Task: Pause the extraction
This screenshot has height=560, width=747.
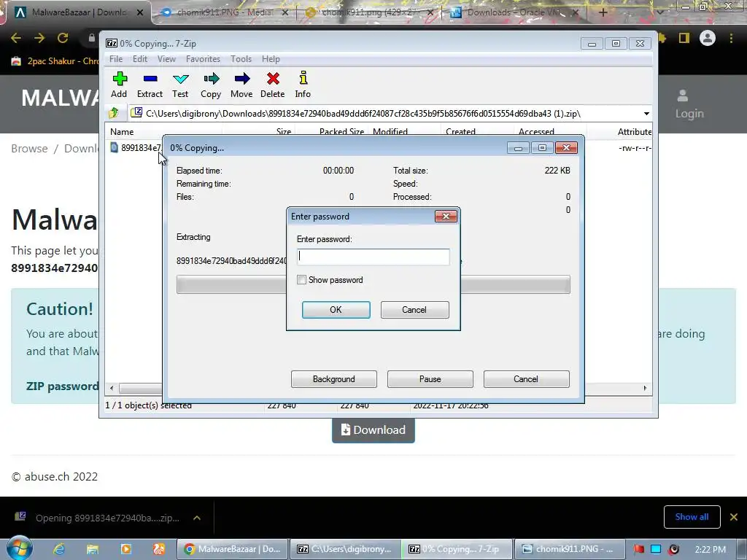Action: 430,379
